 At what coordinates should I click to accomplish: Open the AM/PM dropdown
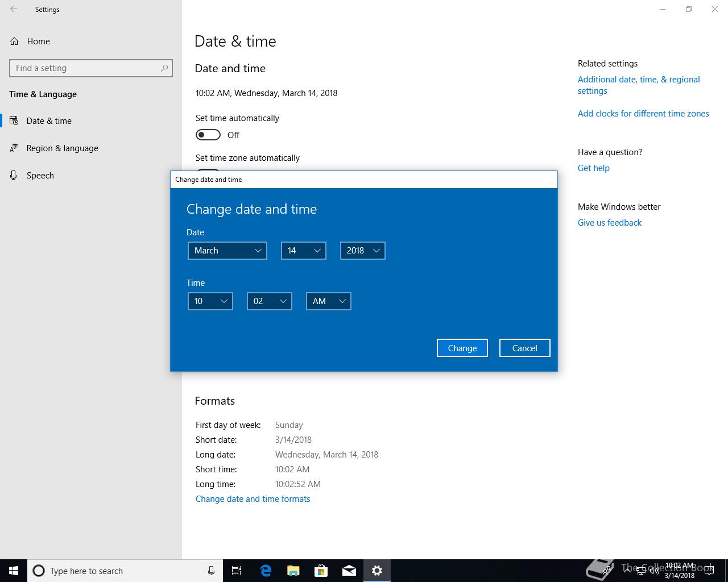point(328,301)
